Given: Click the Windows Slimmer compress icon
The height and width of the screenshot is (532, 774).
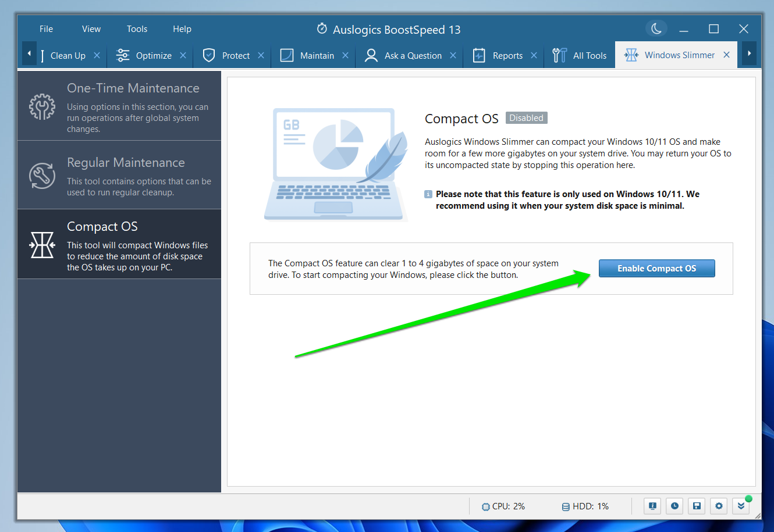Looking at the screenshot, I should (x=631, y=55).
